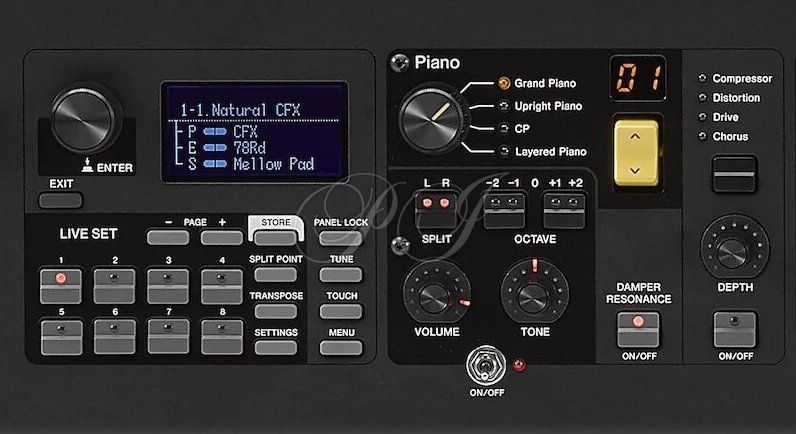Flip the Piano section ON/OFF toggle switch
The image size is (796, 434).
[x=486, y=366]
